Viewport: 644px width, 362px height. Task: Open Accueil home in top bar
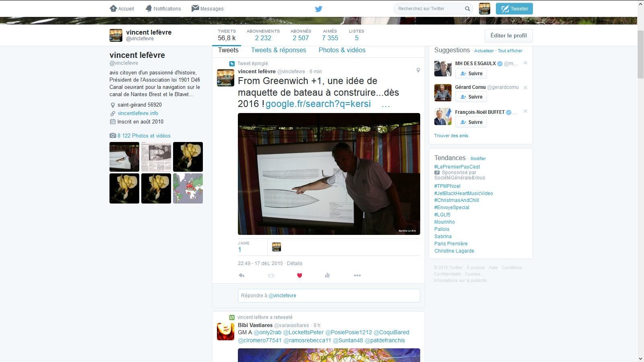click(122, 8)
